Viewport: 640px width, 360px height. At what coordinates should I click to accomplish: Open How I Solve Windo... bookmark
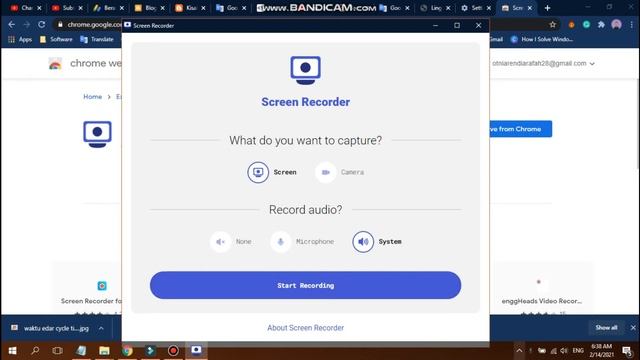tap(542, 39)
